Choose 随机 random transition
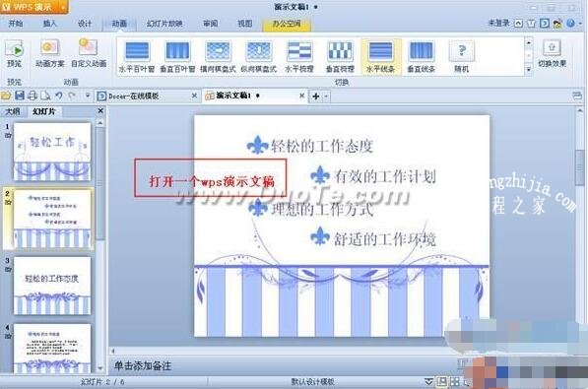Image resolution: width=588 pixels, height=389 pixels. pos(462,57)
